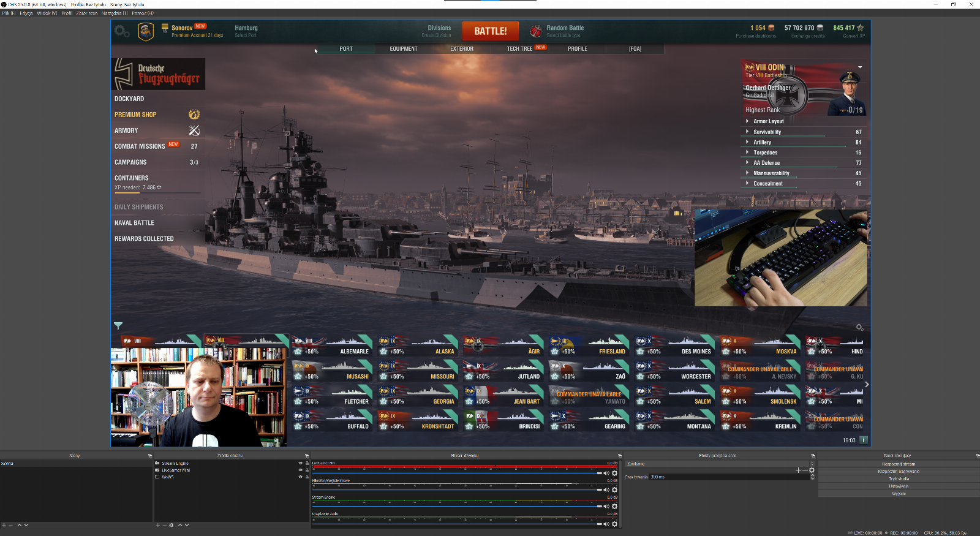The image size is (980, 536).
Task: Move scene down in Sceny panel
Action: pyautogui.click(x=26, y=525)
